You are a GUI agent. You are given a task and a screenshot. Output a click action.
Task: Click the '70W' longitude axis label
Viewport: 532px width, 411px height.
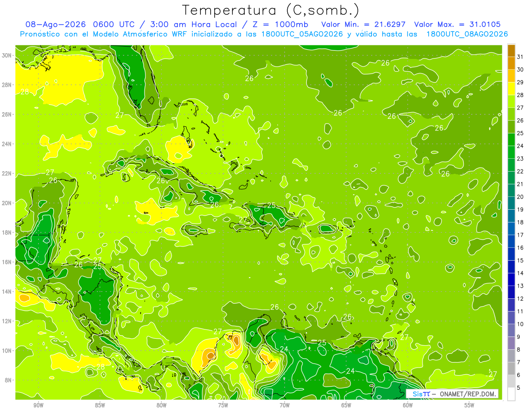point(285,406)
